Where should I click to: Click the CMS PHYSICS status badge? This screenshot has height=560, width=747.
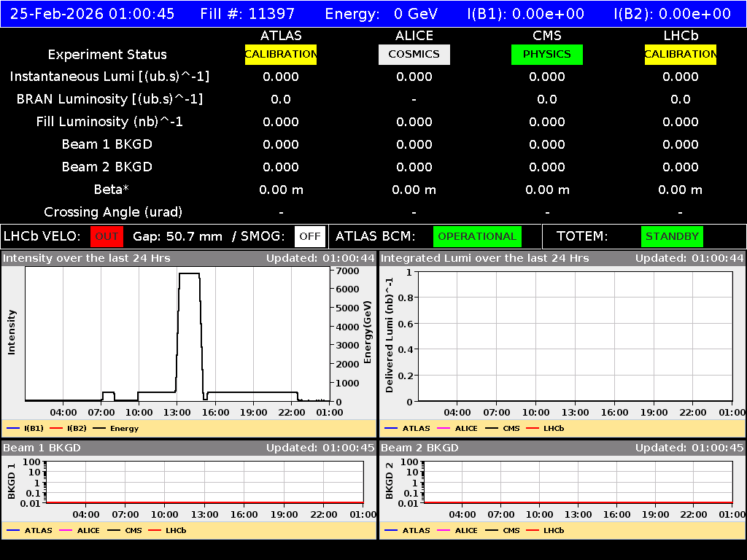[x=546, y=54]
